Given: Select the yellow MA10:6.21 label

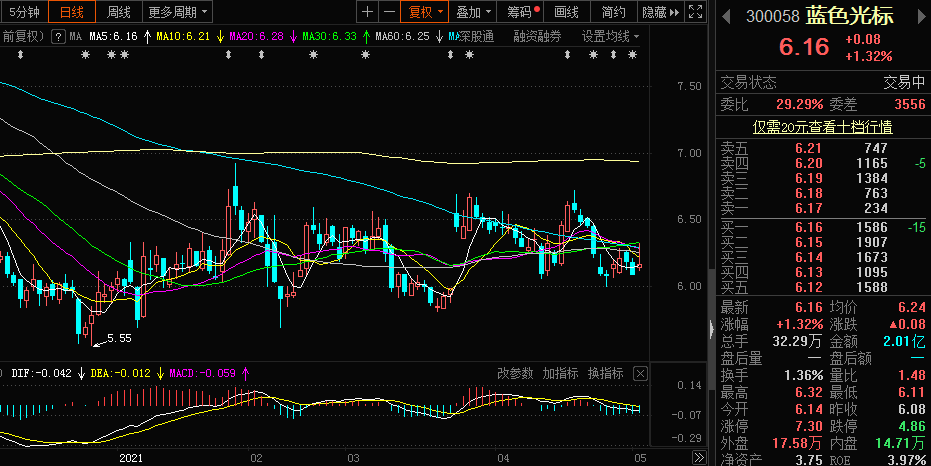Looking at the screenshot, I should tap(183, 37).
